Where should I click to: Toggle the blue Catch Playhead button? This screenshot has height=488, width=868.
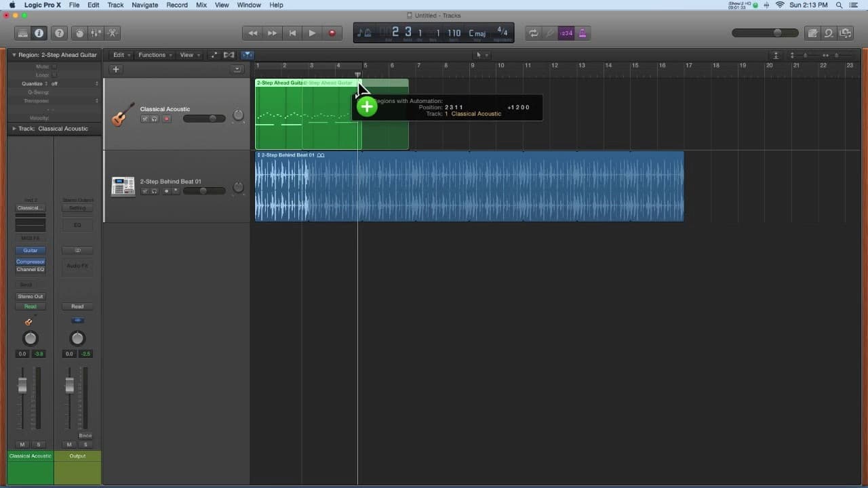[x=248, y=55]
